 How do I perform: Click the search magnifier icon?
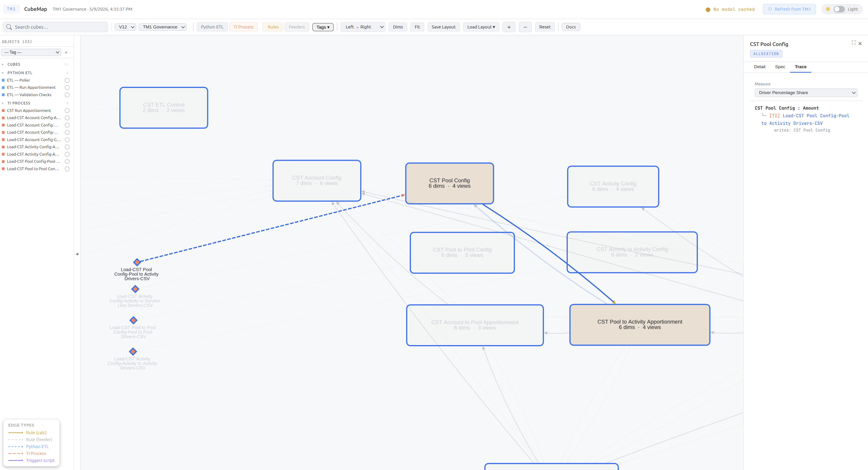coord(9,27)
